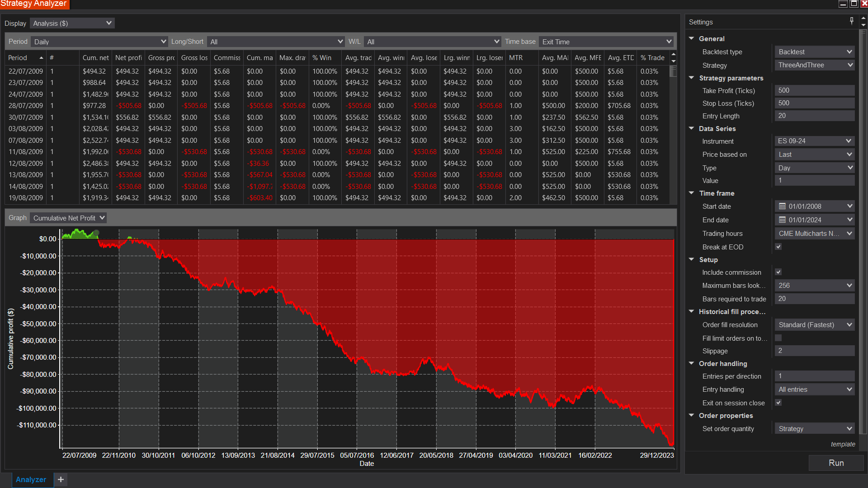Collapse the Time frame section triangle
The image size is (868, 488).
[691, 193]
